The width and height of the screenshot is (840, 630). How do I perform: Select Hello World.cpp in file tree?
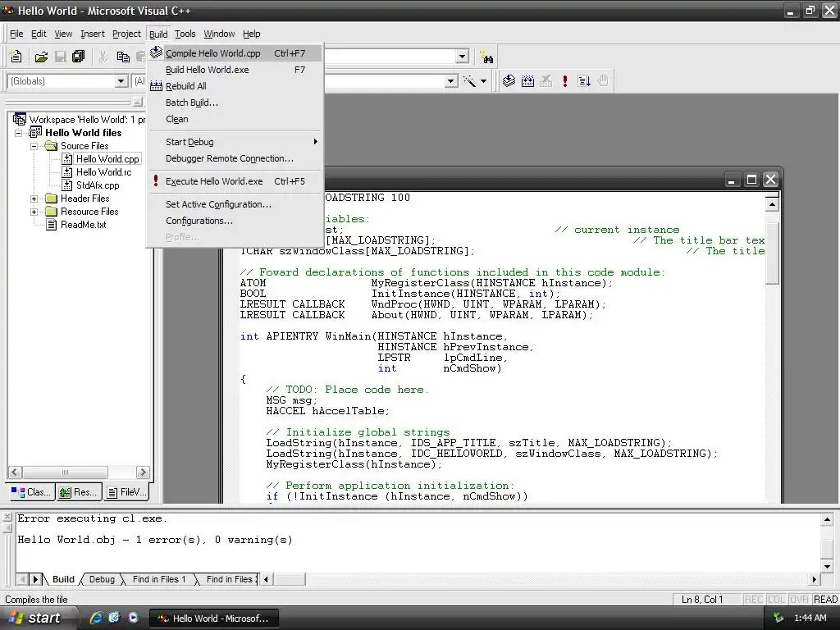click(107, 159)
